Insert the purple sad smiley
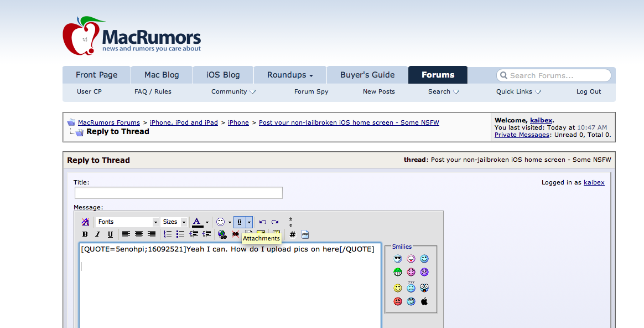This screenshot has height=328, width=644. (424, 272)
